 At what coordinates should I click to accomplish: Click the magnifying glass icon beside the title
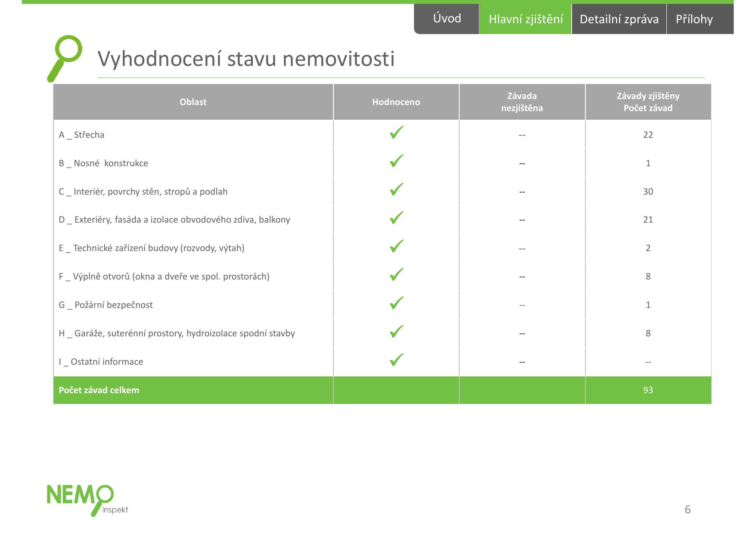tap(65, 59)
